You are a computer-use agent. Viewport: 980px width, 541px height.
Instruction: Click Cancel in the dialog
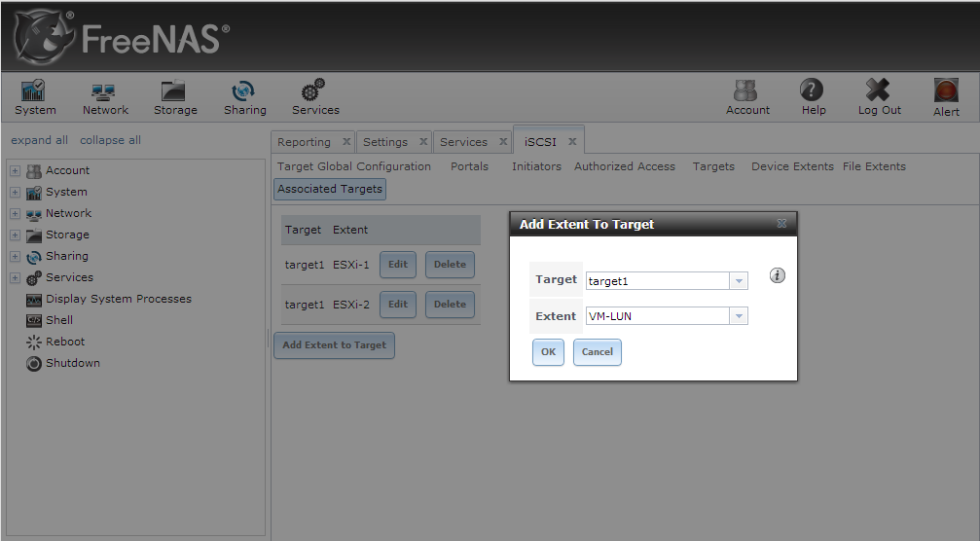coord(597,352)
